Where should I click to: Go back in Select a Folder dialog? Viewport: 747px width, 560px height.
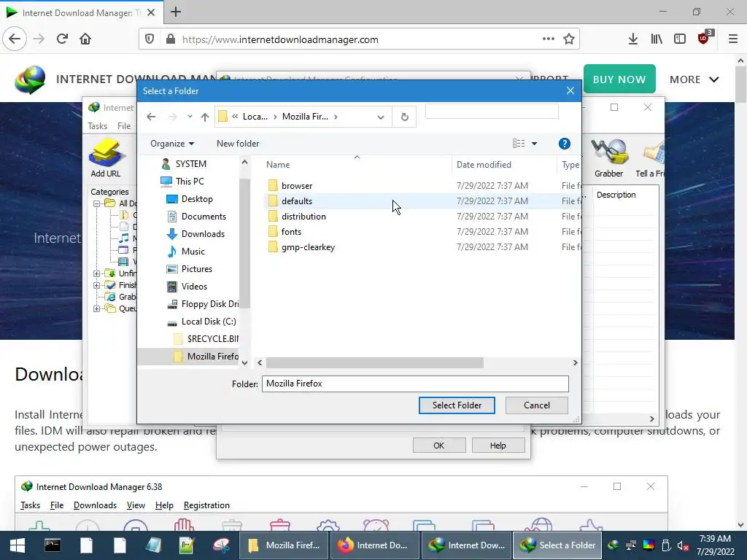coord(151,117)
